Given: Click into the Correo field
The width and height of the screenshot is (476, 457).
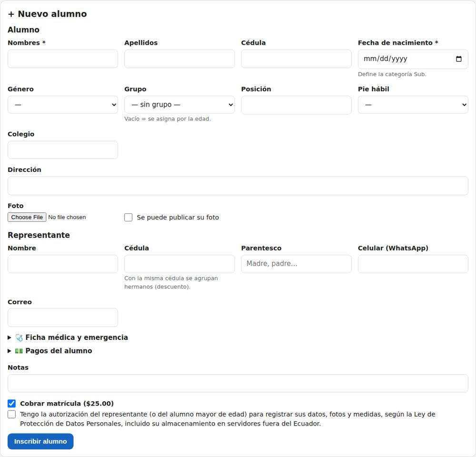Looking at the screenshot, I should [63, 318].
